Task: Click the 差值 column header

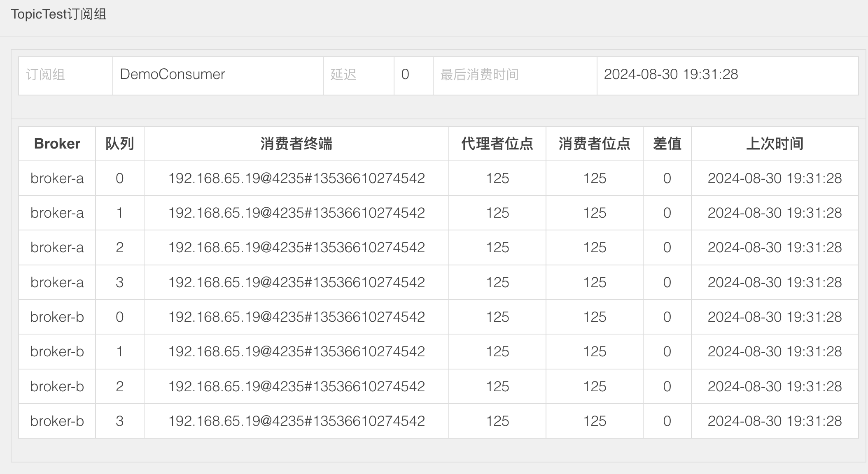Action: [667, 144]
